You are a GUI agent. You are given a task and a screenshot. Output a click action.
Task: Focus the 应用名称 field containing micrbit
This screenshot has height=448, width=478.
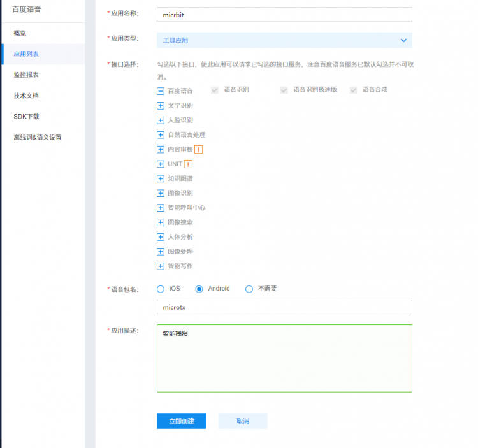pyautogui.click(x=284, y=15)
